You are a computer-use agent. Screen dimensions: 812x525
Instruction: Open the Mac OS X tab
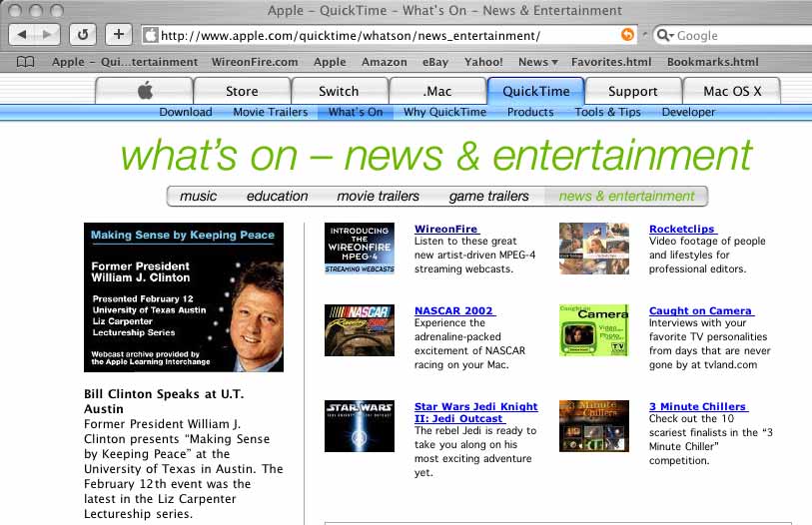[x=732, y=91]
